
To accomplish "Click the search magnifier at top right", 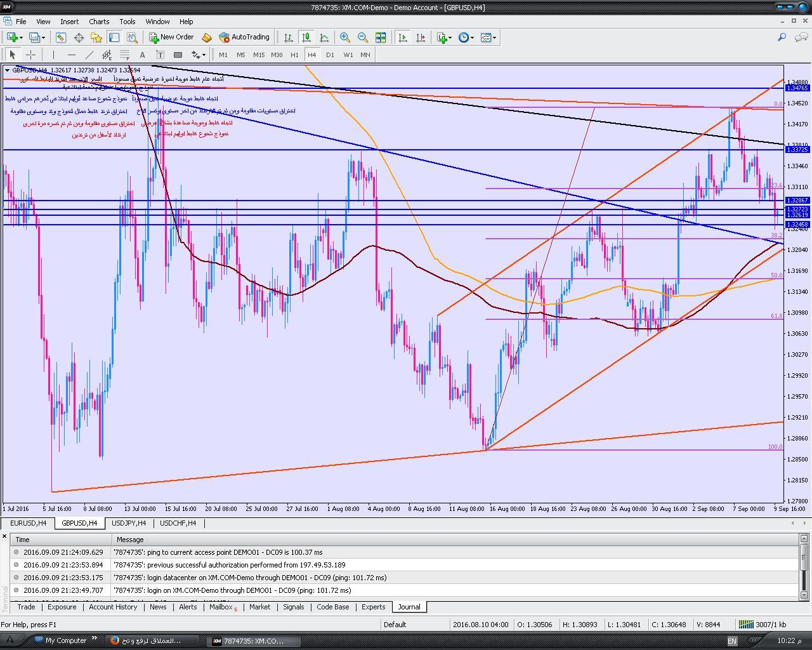I will point(782,37).
